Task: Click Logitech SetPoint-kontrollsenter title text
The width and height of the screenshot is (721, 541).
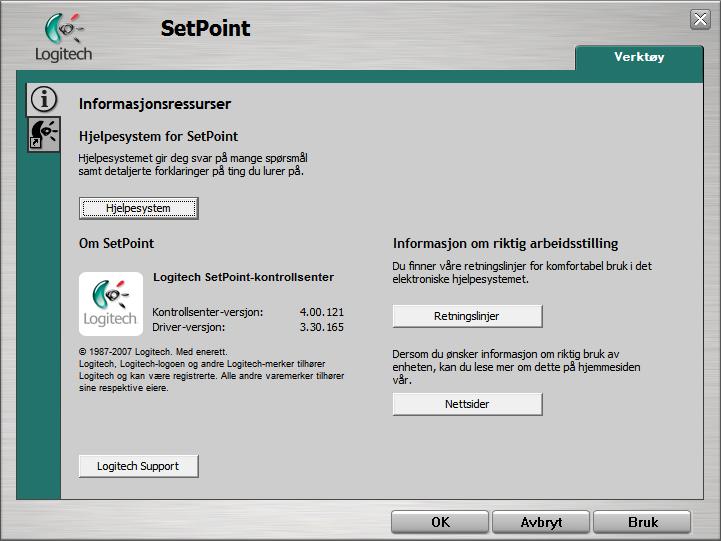Action: click(243, 277)
